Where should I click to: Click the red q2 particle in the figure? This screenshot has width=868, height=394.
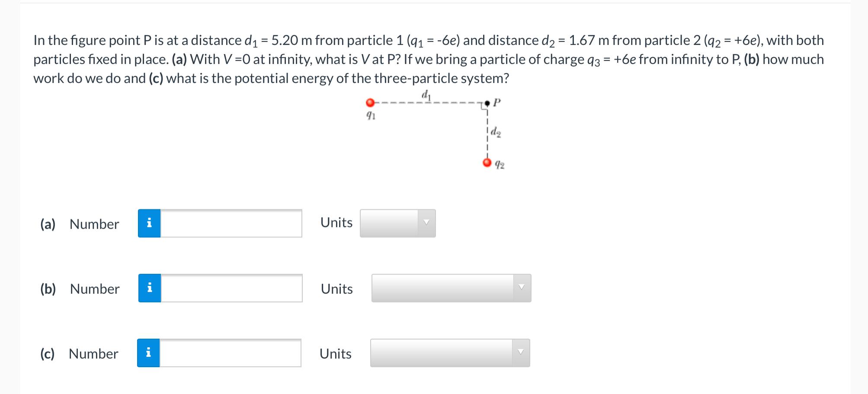point(487,163)
